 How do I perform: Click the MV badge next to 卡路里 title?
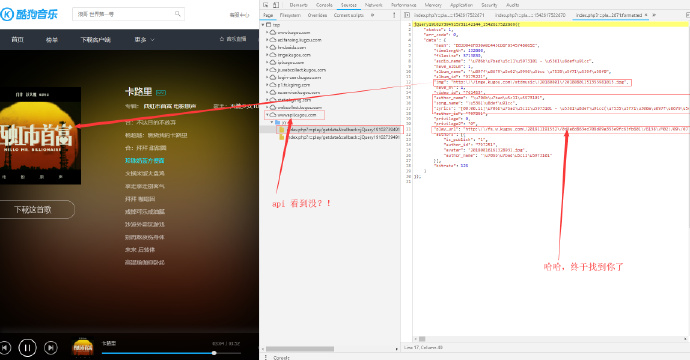tap(161, 92)
